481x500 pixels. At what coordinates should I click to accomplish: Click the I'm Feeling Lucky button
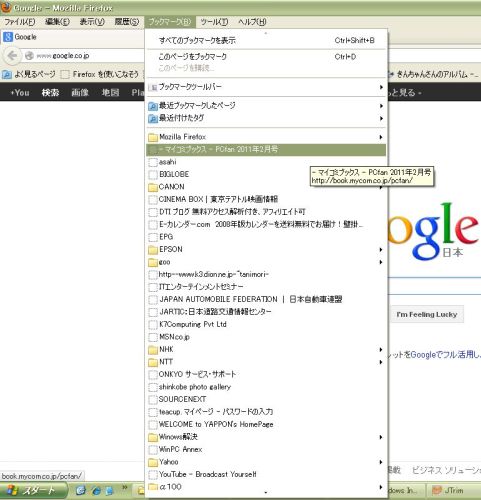click(427, 314)
